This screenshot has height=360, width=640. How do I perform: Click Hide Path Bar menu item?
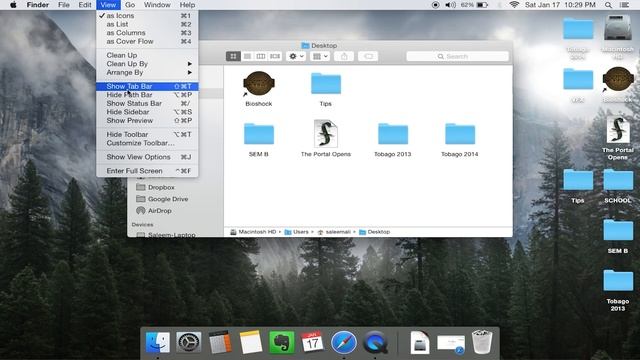(147, 95)
